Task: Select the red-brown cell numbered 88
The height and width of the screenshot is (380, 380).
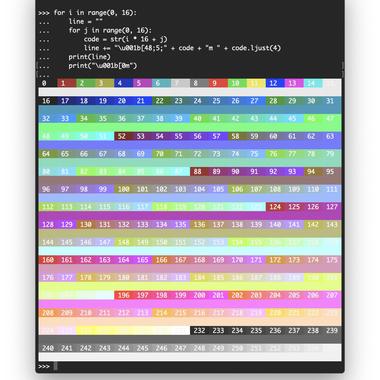Action: click(x=199, y=171)
